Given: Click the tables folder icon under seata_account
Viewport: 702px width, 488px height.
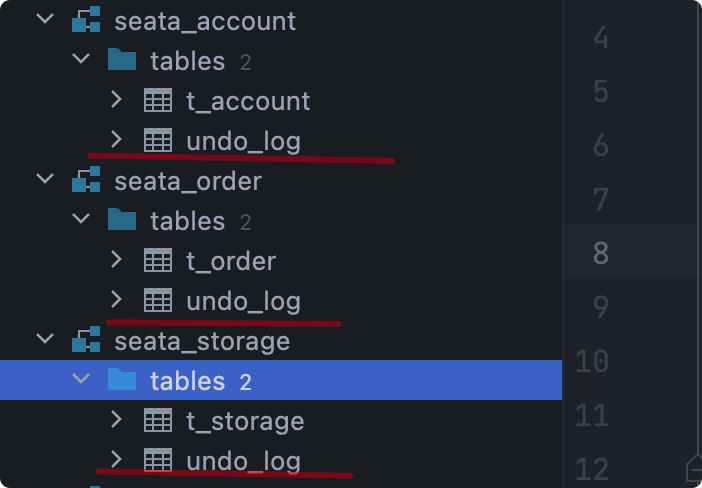Looking at the screenshot, I should (122, 61).
